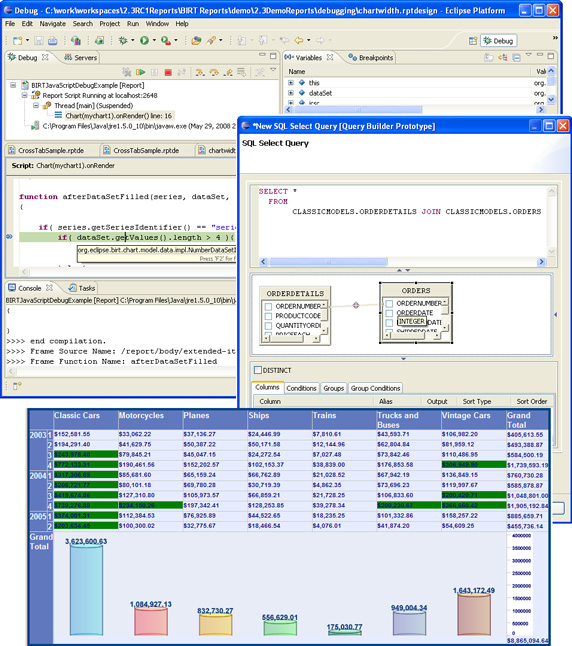572x646 pixels.
Task: Switch to the Conditions tab
Action: pyautogui.click(x=301, y=388)
